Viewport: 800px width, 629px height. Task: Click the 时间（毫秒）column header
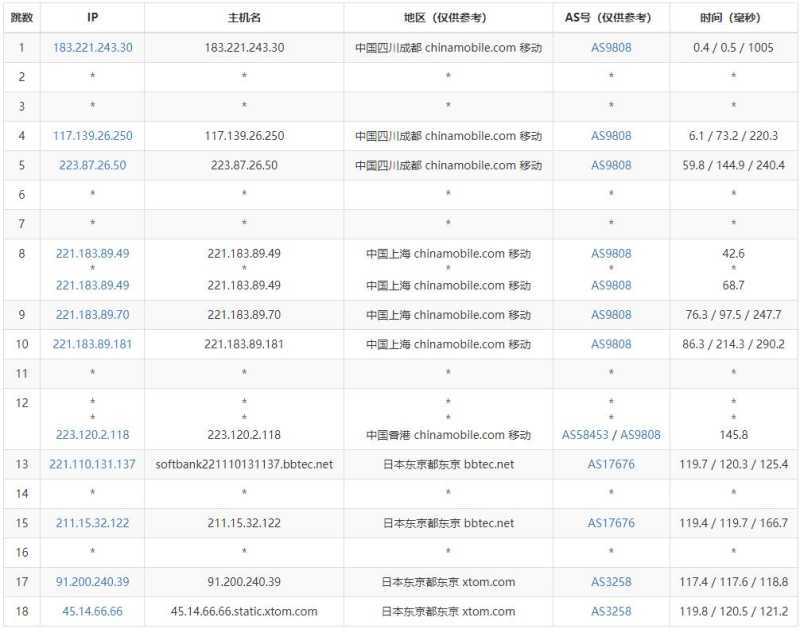tap(731, 16)
